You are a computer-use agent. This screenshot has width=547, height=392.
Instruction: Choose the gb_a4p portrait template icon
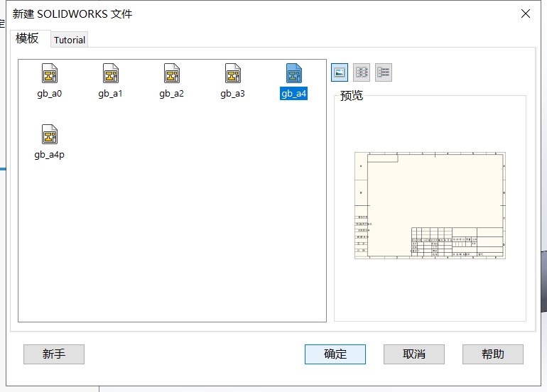click(50, 134)
